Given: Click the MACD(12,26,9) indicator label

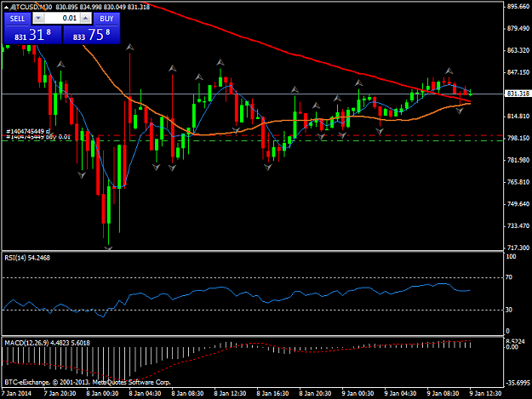Looking at the screenshot, I should coord(47,343).
